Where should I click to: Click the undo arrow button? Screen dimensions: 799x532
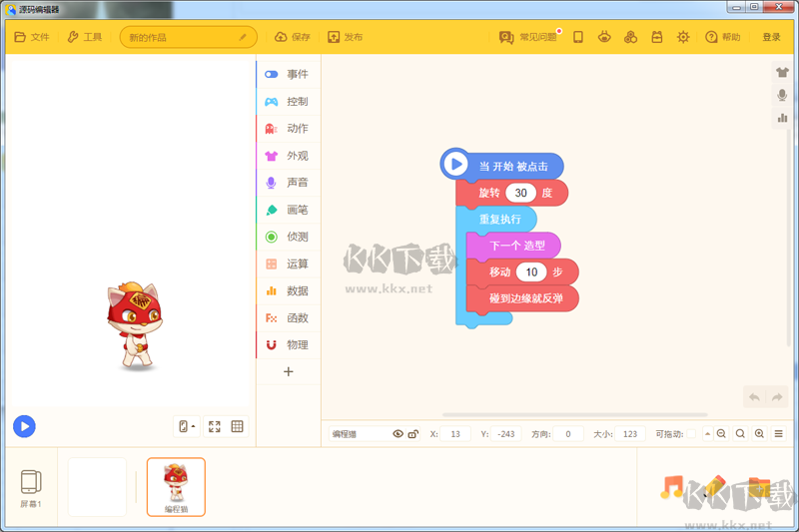tap(755, 397)
